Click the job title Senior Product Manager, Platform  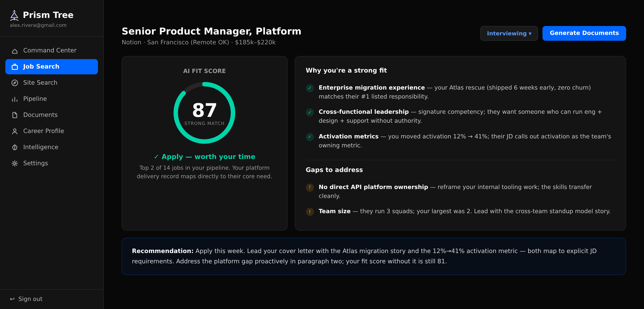pos(211,31)
